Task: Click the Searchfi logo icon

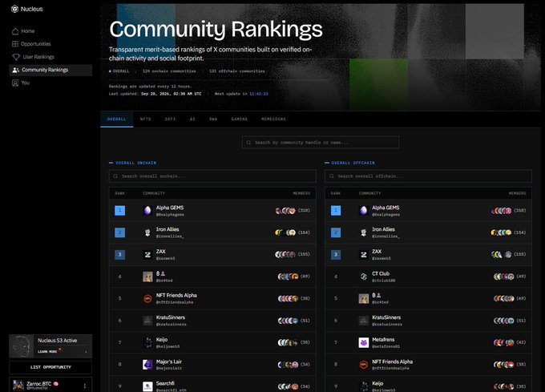Action: (x=147, y=386)
